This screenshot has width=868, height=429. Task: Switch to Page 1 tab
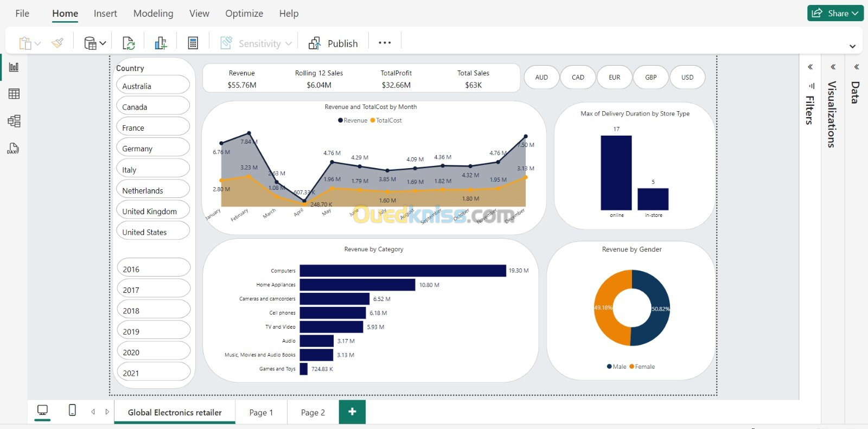(261, 412)
